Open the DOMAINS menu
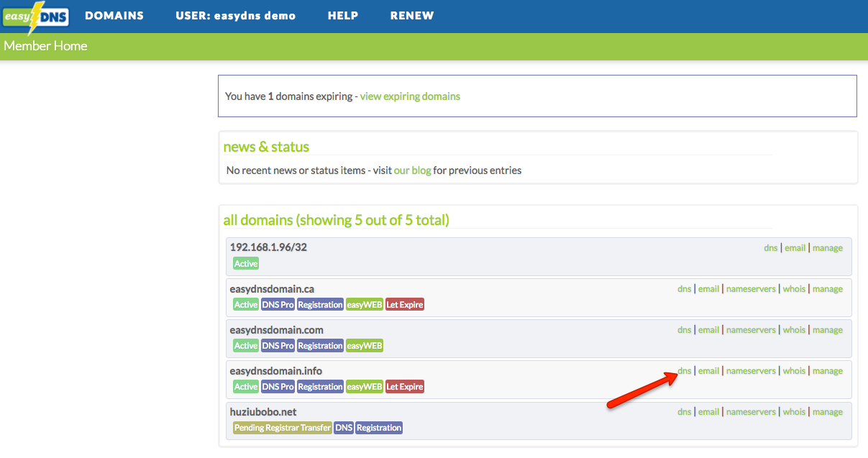The image size is (868, 458). tap(114, 16)
